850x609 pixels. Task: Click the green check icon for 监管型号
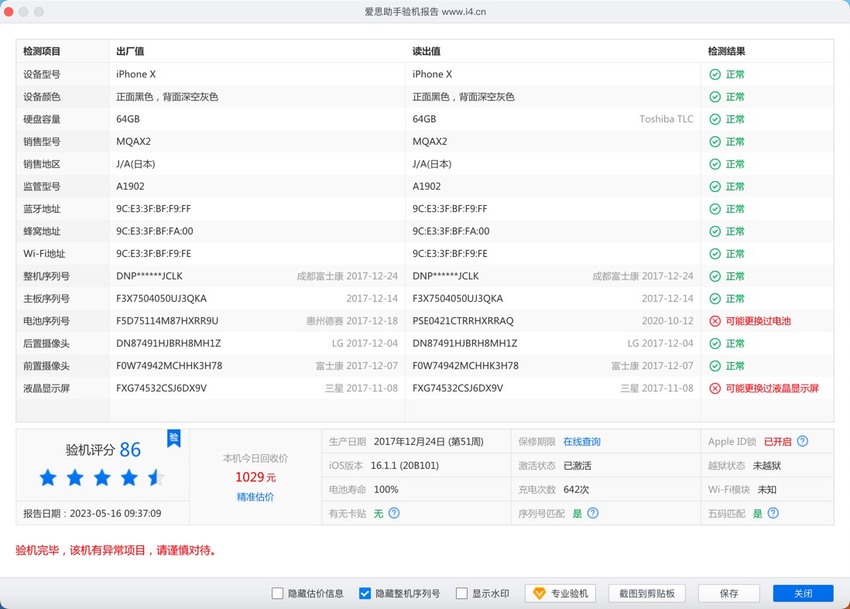tap(715, 187)
